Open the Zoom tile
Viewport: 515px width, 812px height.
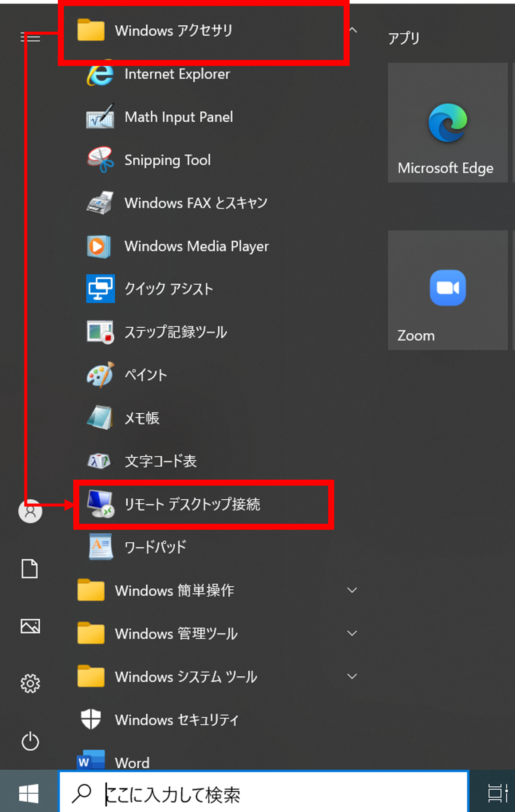pyautogui.click(x=448, y=290)
